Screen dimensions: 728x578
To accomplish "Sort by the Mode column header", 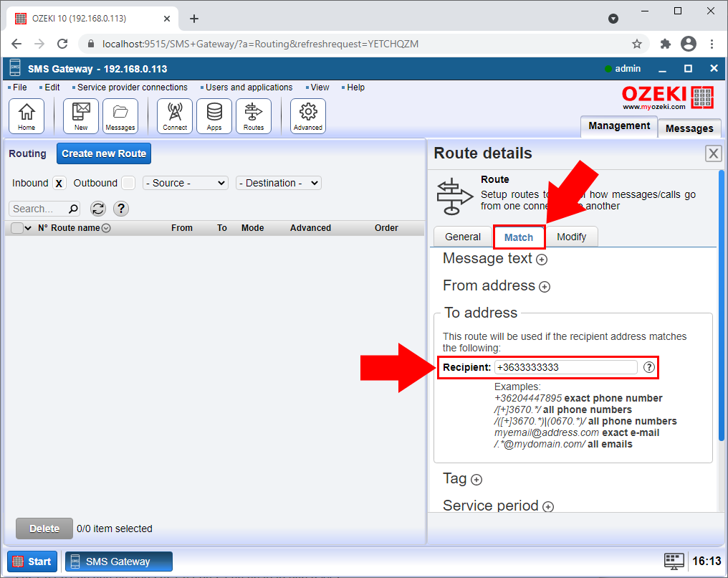I will pyautogui.click(x=252, y=228).
